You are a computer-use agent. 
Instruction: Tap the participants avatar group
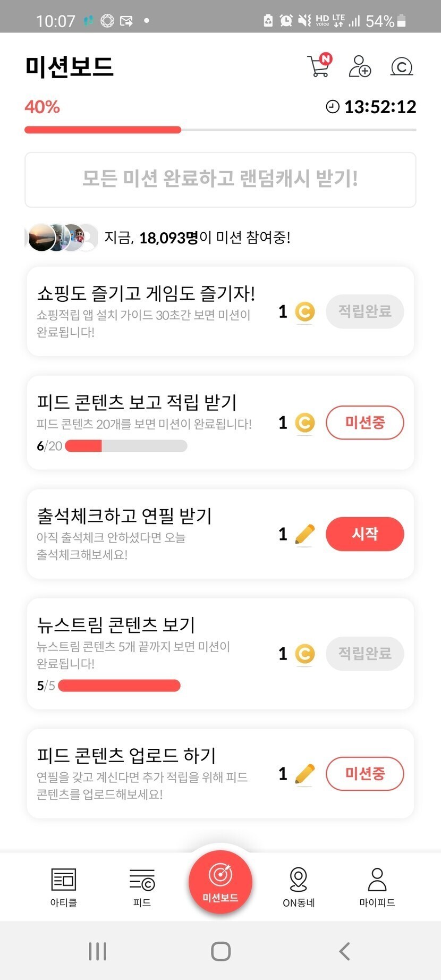62,238
